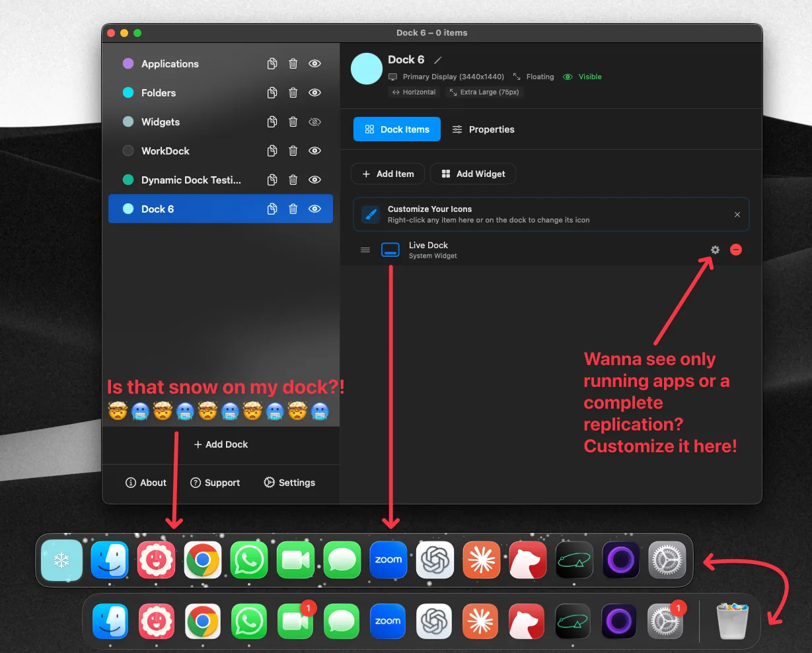
Task: Open the app Settings
Action: click(289, 483)
